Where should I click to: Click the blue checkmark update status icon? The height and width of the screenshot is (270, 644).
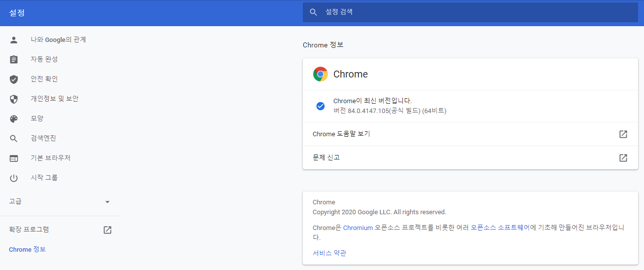pos(321,106)
